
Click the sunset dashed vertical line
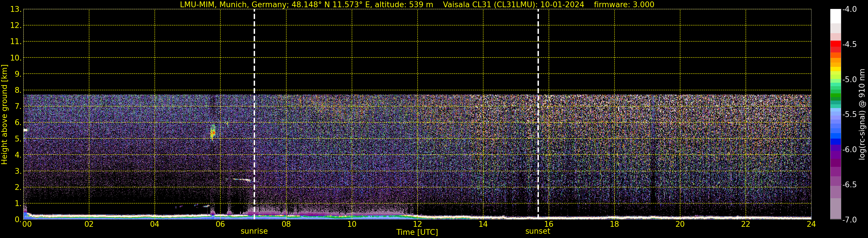tap(538, 114)
